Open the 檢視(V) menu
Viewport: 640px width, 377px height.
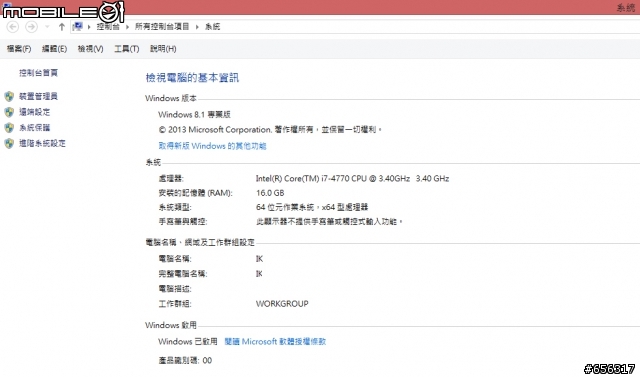90,49
